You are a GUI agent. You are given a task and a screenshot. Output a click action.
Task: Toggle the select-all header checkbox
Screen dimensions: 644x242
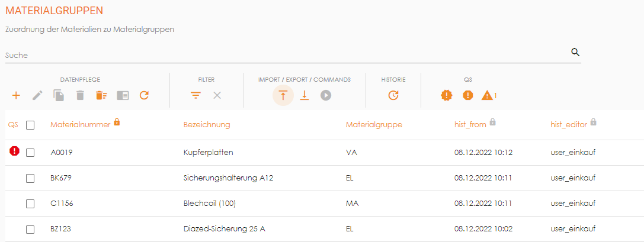(30, 125)
